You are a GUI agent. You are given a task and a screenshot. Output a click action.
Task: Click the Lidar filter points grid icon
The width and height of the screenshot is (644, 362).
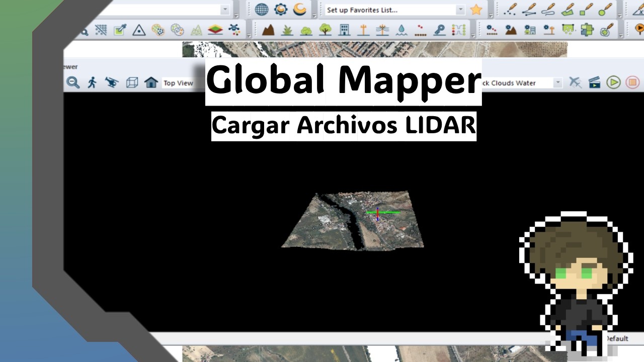pos(101,30)
